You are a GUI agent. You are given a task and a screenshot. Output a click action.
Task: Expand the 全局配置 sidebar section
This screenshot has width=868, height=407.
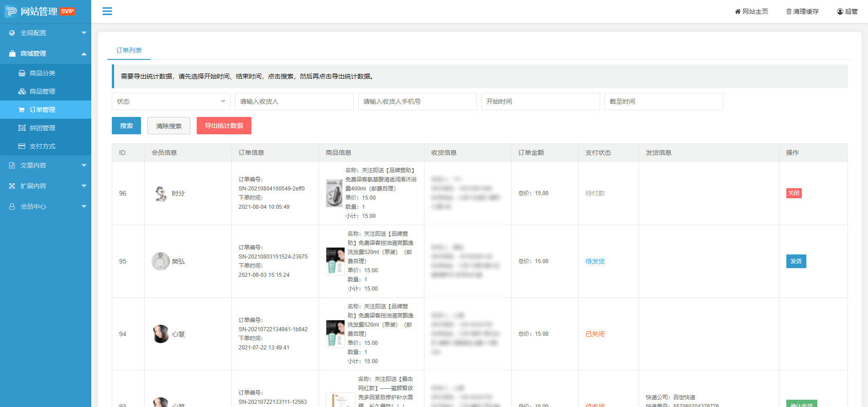click(x=46, y=33)
